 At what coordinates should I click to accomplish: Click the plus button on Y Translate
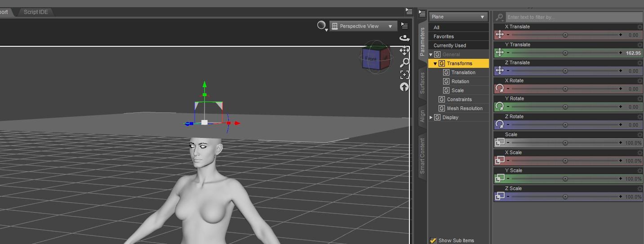(x=621, y=53)
